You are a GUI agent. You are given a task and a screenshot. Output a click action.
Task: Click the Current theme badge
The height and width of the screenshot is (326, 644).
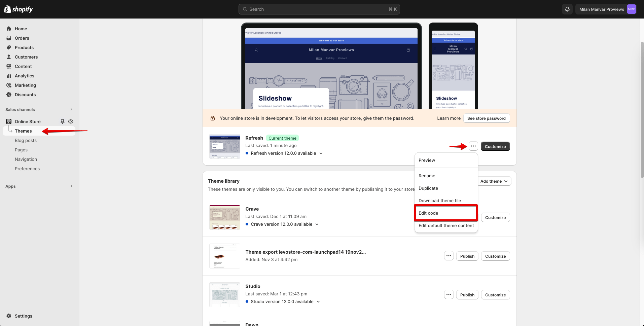[282, 138]
